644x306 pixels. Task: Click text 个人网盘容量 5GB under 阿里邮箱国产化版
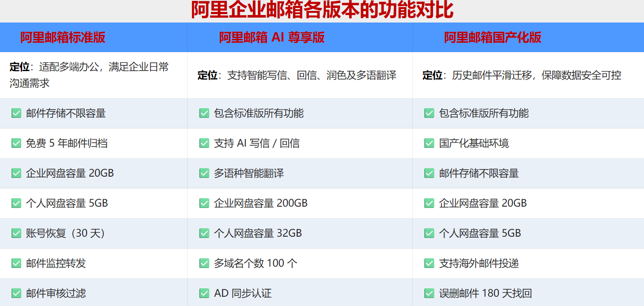[x=480, y=233]
